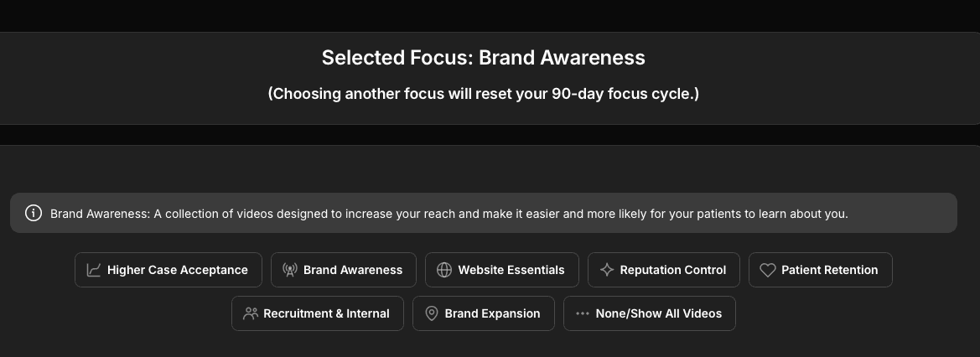The height and width of the screenshot is (357, 980).
Task: Click the broadcast signal icon for Brand Awareness
Action: [x=290, y=270]
